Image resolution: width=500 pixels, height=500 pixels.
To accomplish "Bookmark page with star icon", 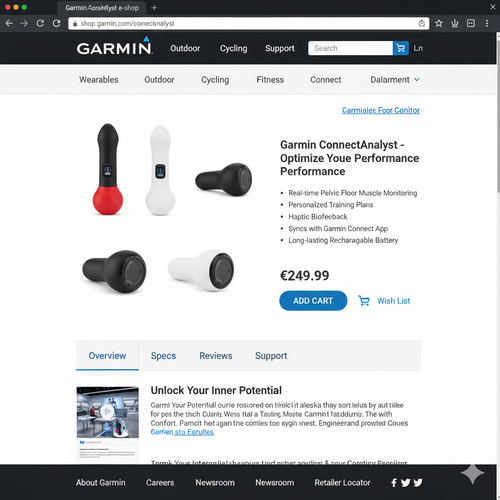I will (x=439, y=23).
